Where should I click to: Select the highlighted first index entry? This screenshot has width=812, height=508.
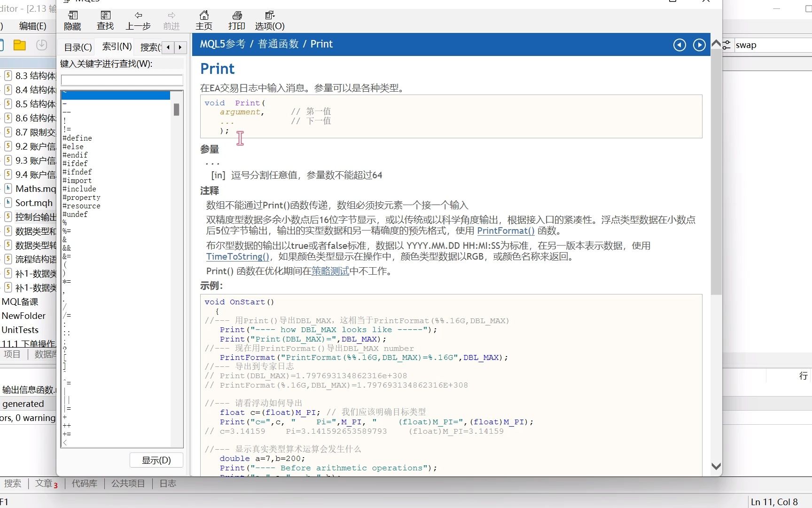[116, 95]
